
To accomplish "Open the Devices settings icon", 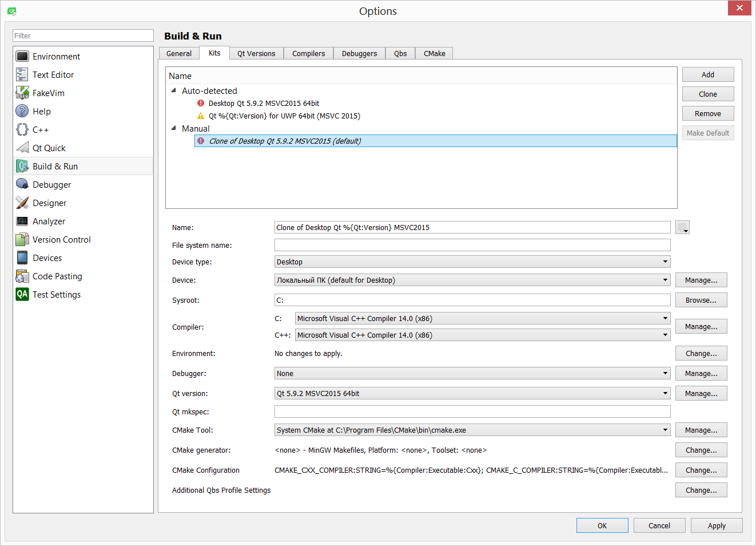I will pyautogui.click(x=22, y=258).
